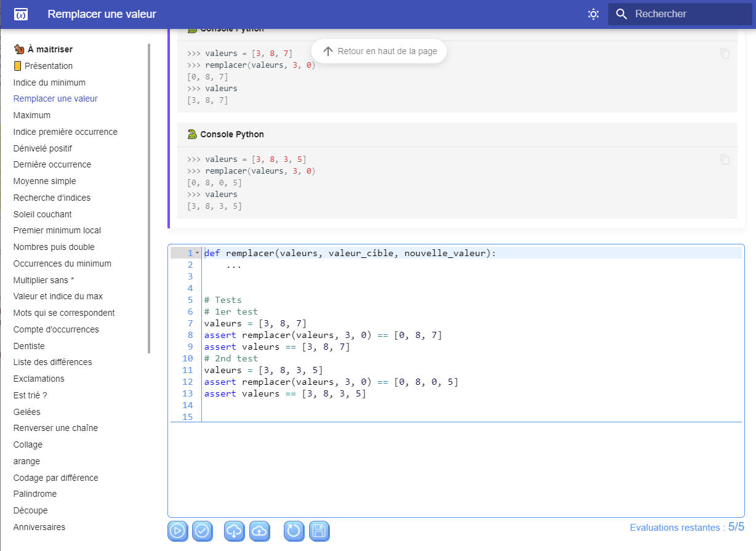The width and height of the screenshot is (756, 551).
Task: Select Soleil couchant in sidebar
Action: [x=42, y=214]
